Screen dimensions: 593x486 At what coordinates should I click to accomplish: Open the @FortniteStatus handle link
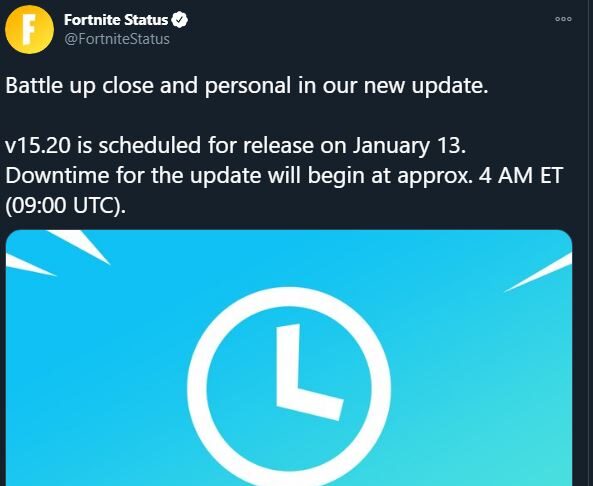(x=117, y=39)
